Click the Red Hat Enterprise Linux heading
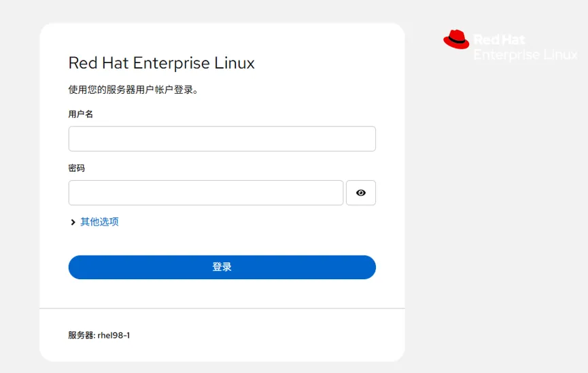The image size is (588, 373). pyautogui.click(x=162, y=63)
